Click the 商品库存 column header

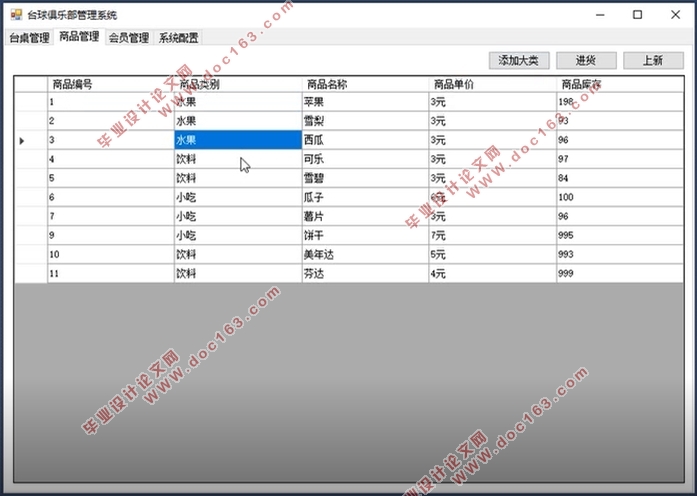(620, 84)
